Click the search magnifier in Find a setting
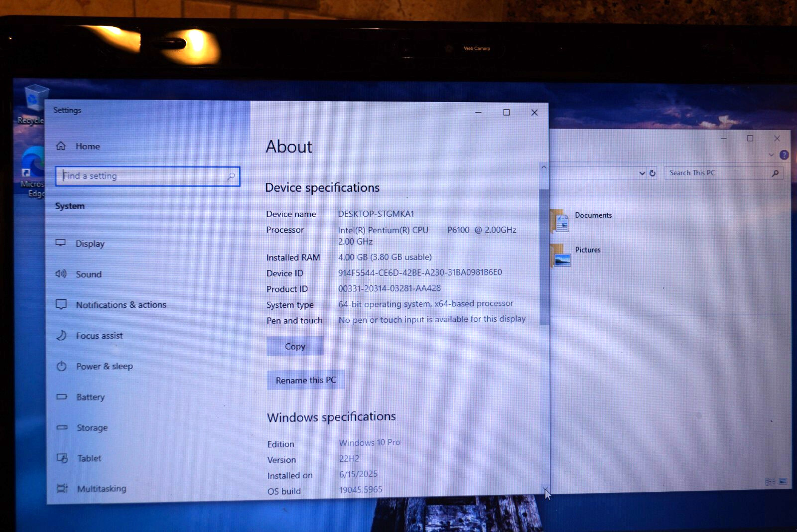This screenshot has height=532, width=797. (x=231, y=176)
